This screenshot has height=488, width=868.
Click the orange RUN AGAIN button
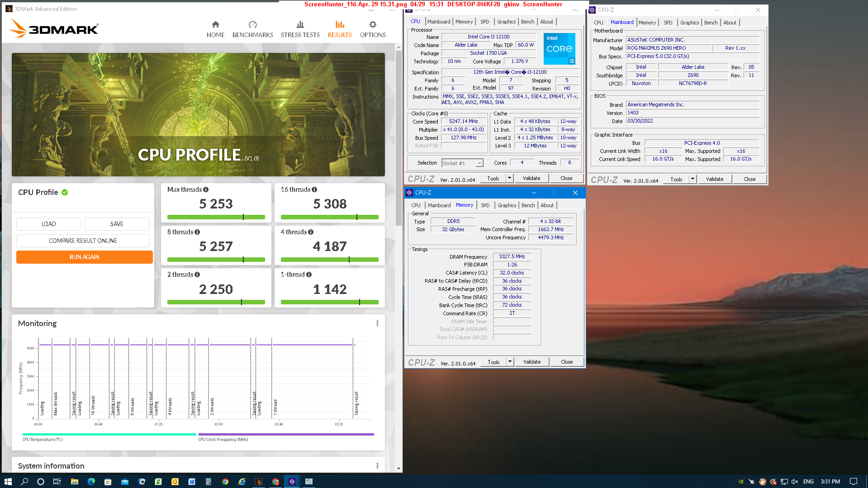(x=85, y=257)
